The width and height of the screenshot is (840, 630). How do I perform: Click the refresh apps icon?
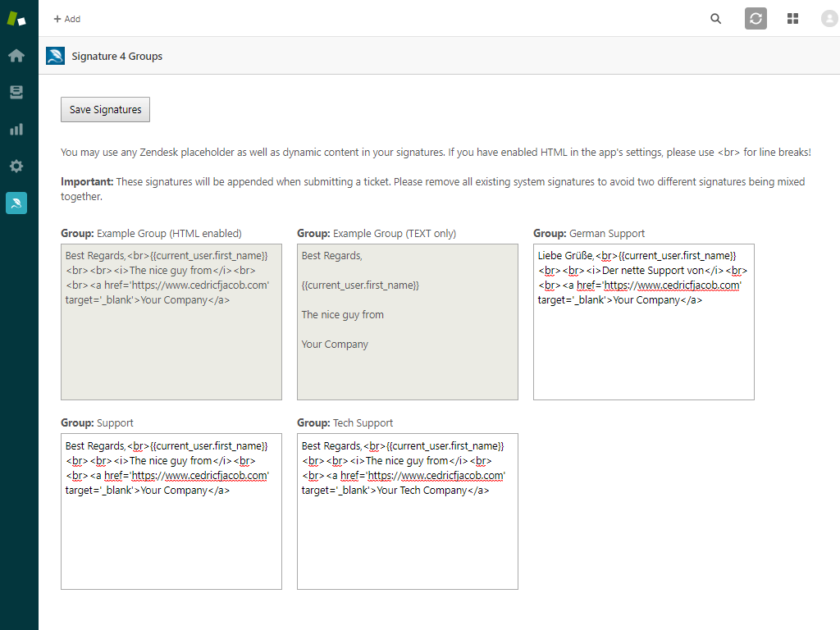tap(756, 19)
